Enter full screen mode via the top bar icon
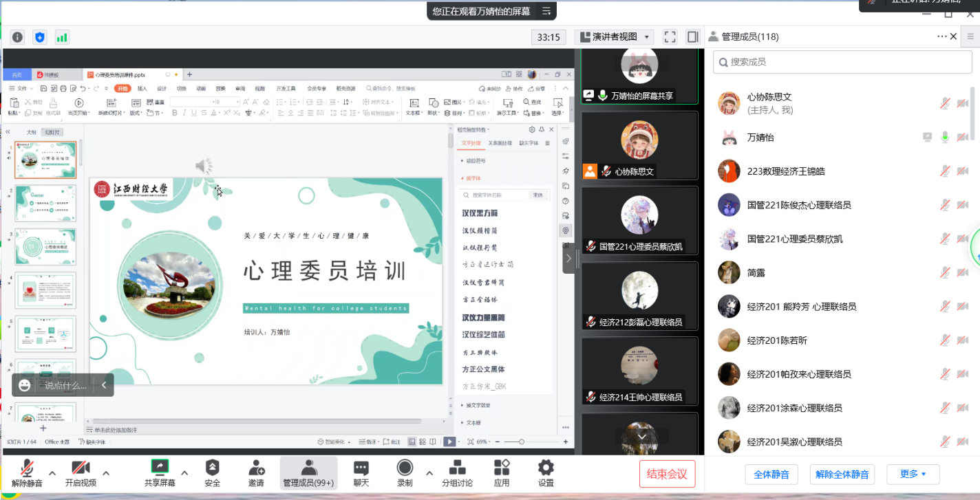Screen dimensions: 980x500 click(x=670, y=37)
